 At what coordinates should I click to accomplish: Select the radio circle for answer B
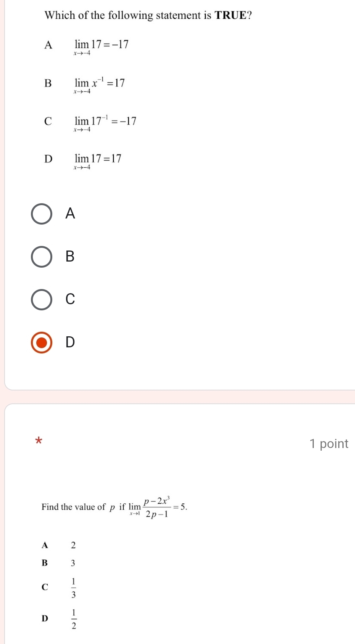click(x=42, y=257)
